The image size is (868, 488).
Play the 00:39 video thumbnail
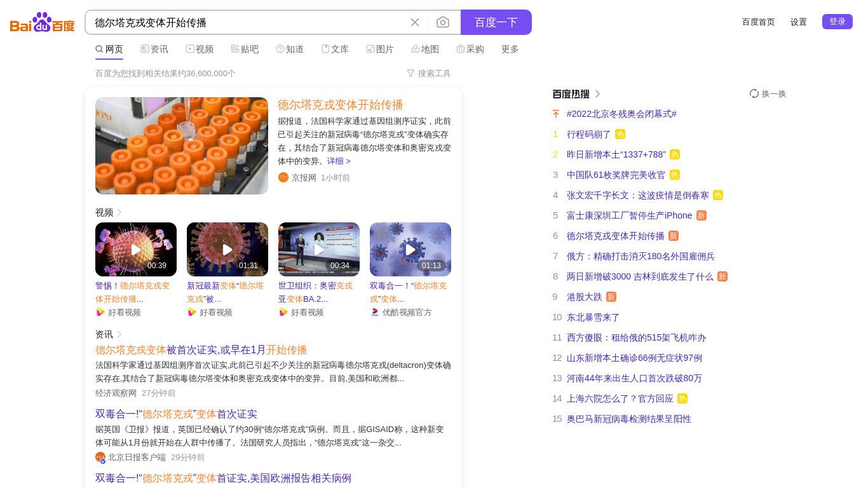[x=136, y=249]
